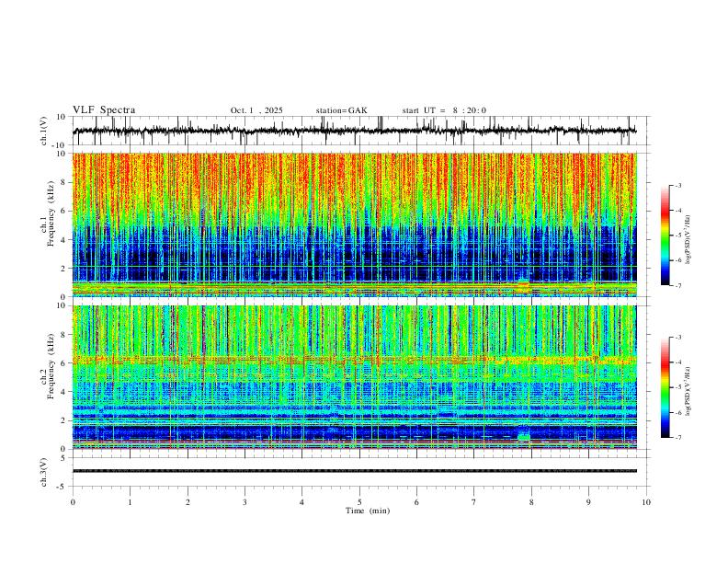Click the "VLF Spectra" plot title
Image resolution: width=728 pixels, height=563 pixels.
[104, 110]
